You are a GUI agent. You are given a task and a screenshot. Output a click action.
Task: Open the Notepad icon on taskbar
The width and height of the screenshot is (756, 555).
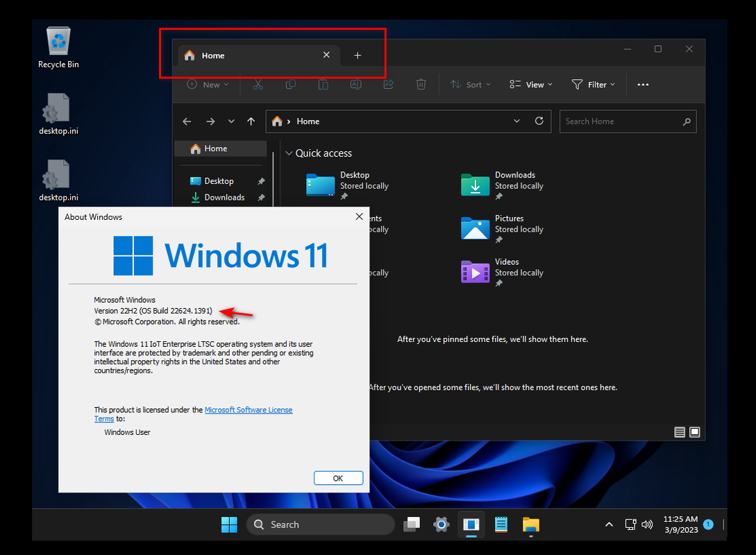[501, 524]
